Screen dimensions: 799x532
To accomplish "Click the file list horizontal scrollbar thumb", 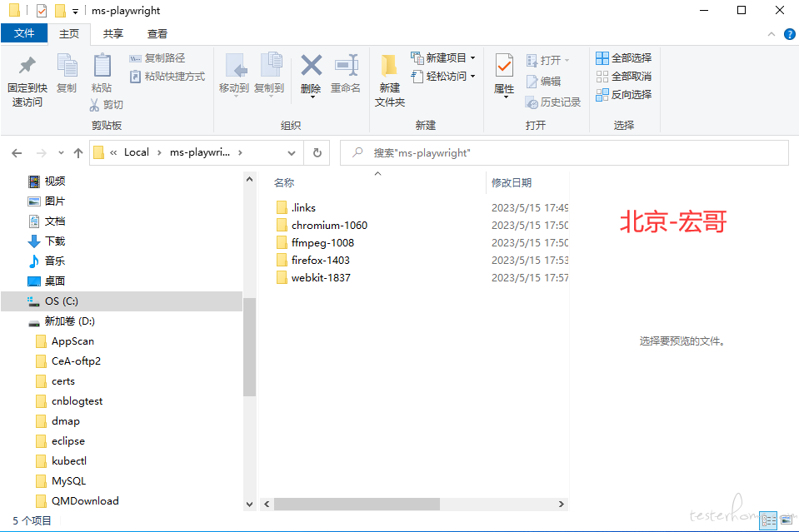I will (357, 504).
